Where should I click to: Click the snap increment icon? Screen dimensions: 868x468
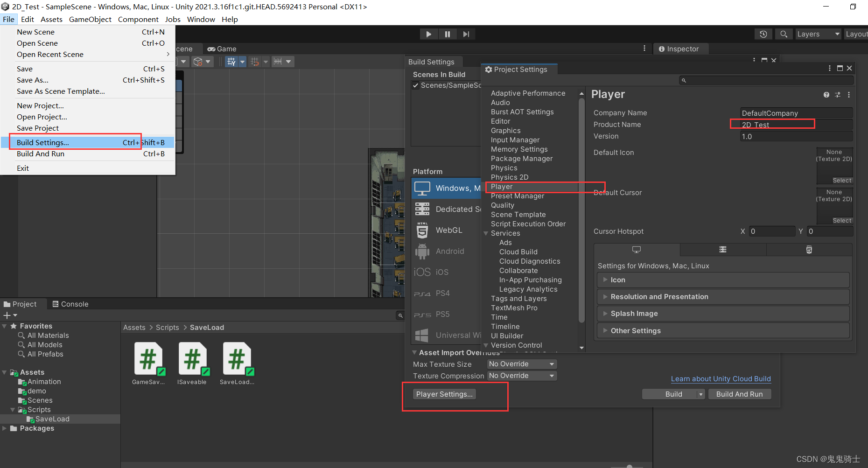(x=255, y=62)
